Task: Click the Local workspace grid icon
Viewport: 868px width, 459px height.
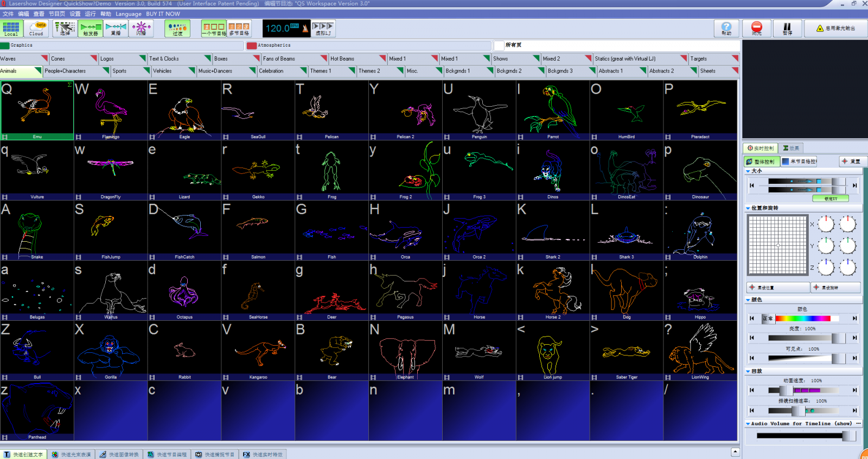Action: [11, 29]
